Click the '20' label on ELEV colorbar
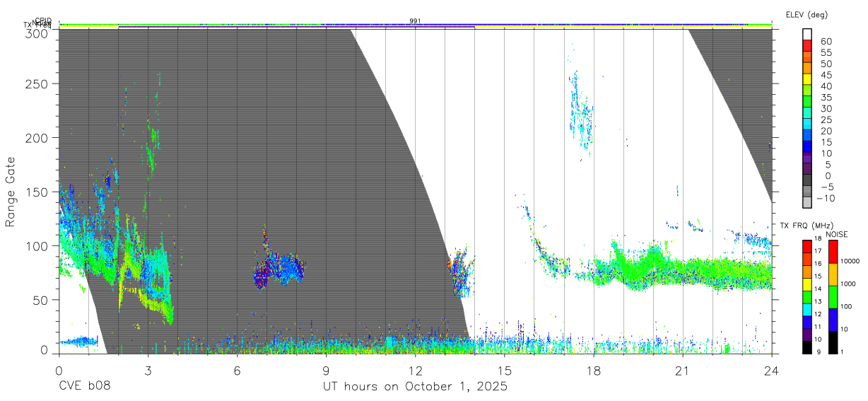 (826, 131)
